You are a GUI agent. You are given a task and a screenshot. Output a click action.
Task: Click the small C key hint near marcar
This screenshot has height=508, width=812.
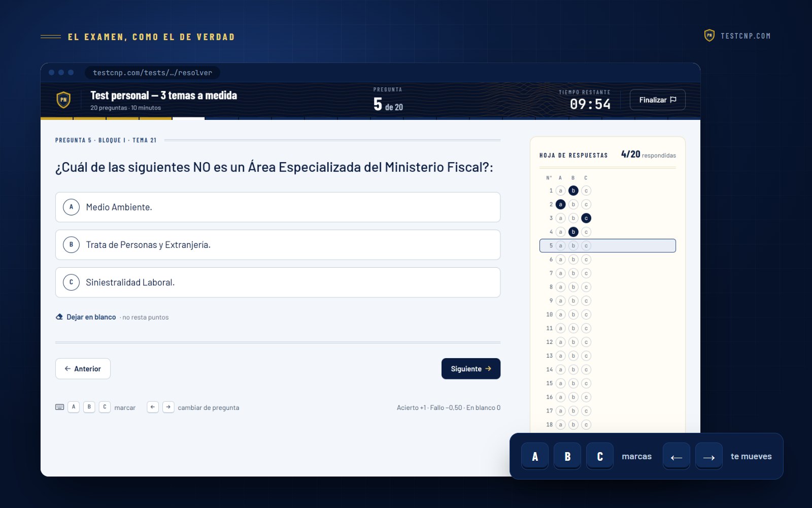[105, 407]
